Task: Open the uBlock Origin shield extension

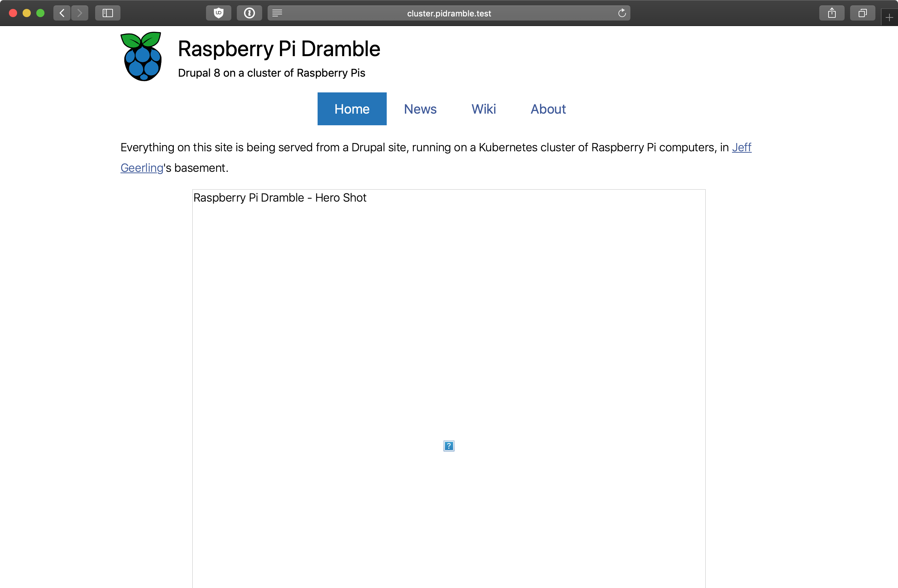Action: [x=218, y=13]
